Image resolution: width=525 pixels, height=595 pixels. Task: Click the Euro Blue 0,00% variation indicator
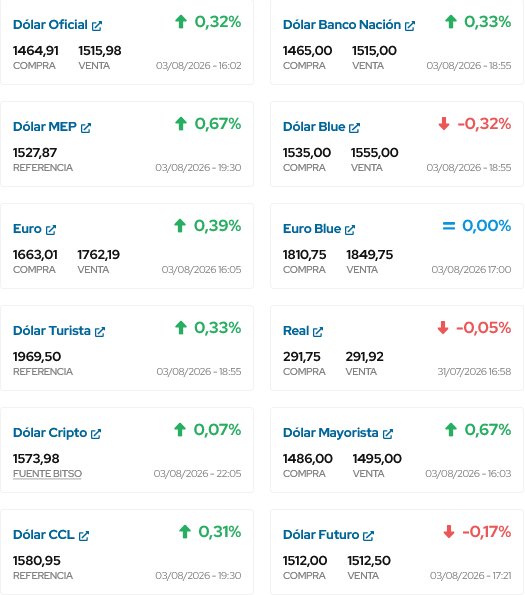click(x=477, y=226)
